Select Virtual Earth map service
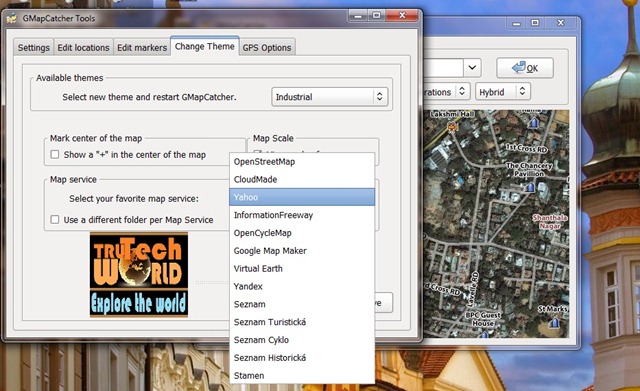The height and width of the screenshot is (391, 640). [302, 269]
